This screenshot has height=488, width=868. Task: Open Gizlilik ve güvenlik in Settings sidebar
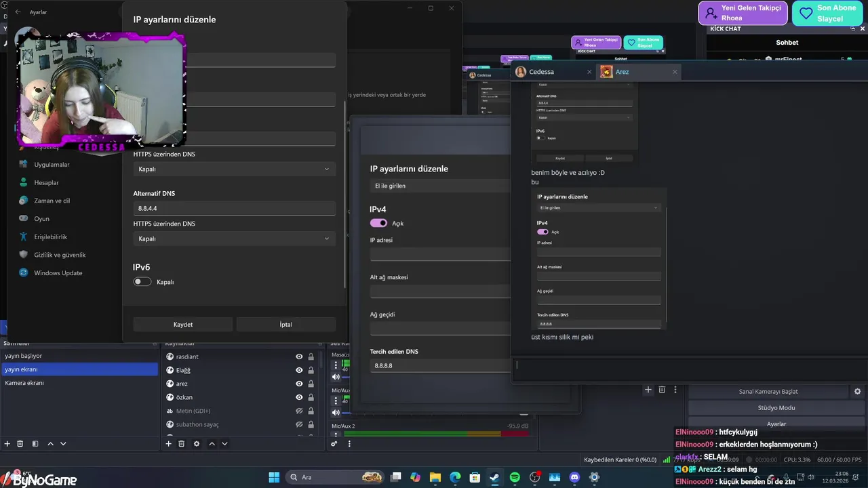click(x=60, y=255)
